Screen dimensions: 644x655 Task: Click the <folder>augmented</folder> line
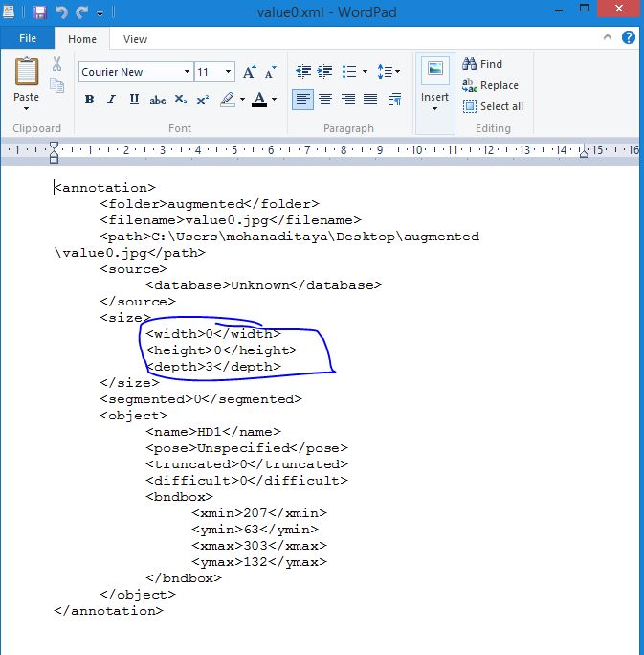(x=210, y=204)
